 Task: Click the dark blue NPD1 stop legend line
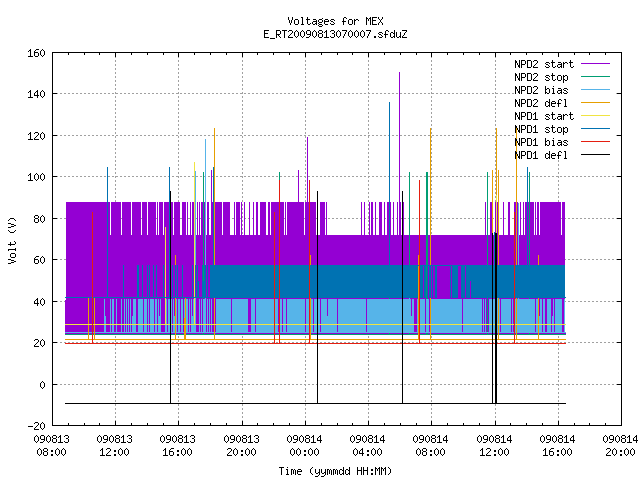pos(596,129)
